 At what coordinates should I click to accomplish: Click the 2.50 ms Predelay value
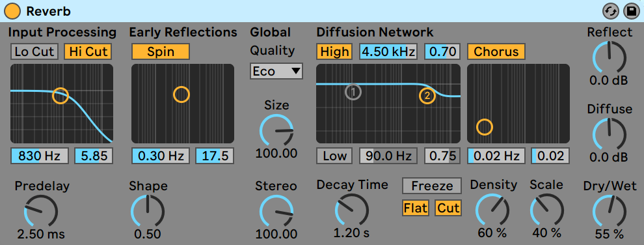pos(41,235)
